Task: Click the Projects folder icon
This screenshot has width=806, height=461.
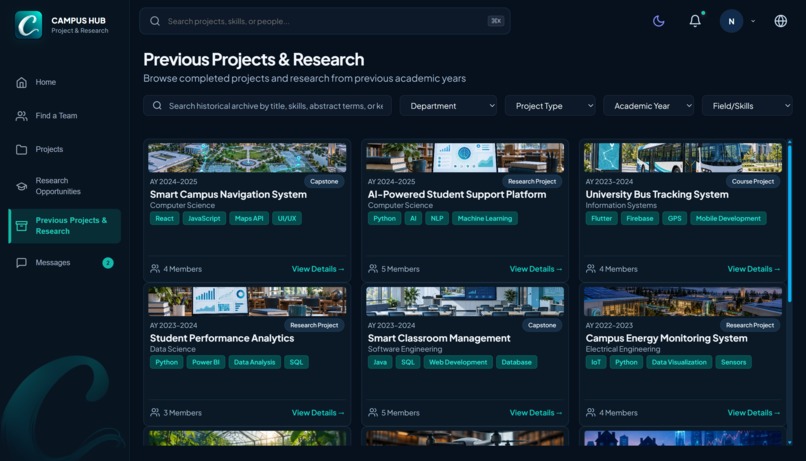Action: (22, 150)
